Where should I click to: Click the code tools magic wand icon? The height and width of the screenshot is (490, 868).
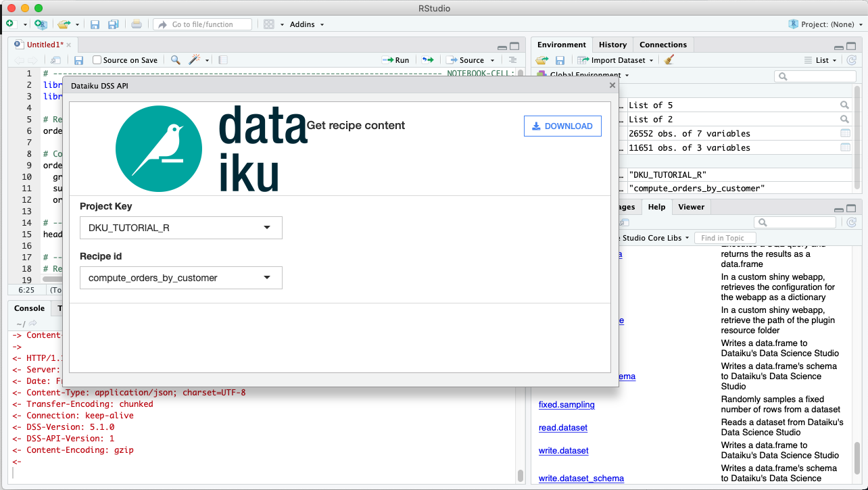pos(195,60)
